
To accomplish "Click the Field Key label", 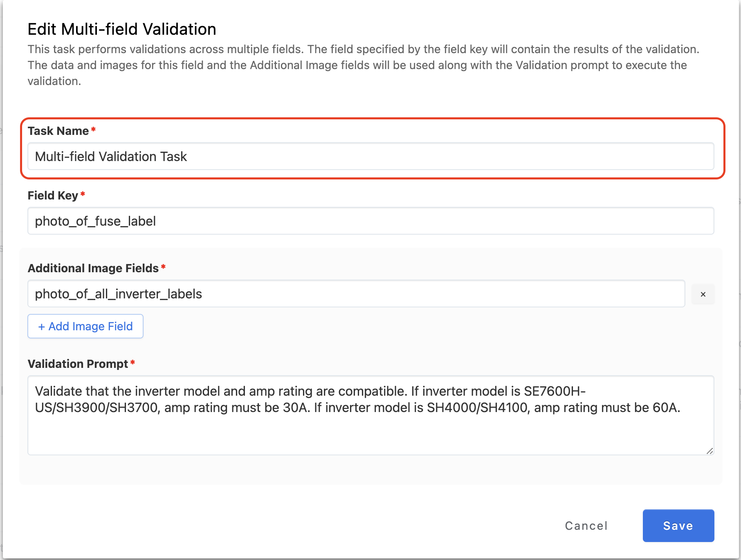I will pyautogui.click(x=53, y=195).
